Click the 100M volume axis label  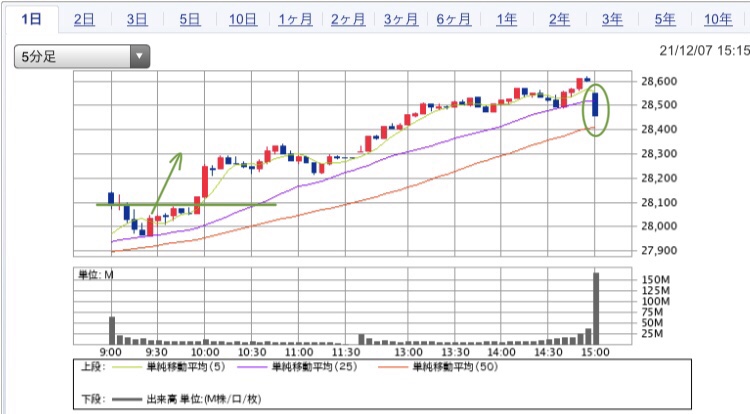tap(656, 301)
